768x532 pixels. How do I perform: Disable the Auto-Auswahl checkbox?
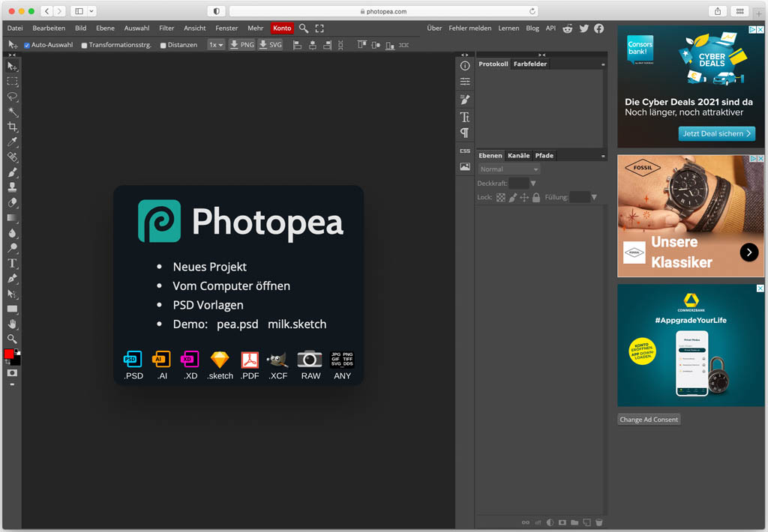coord(27,45)
